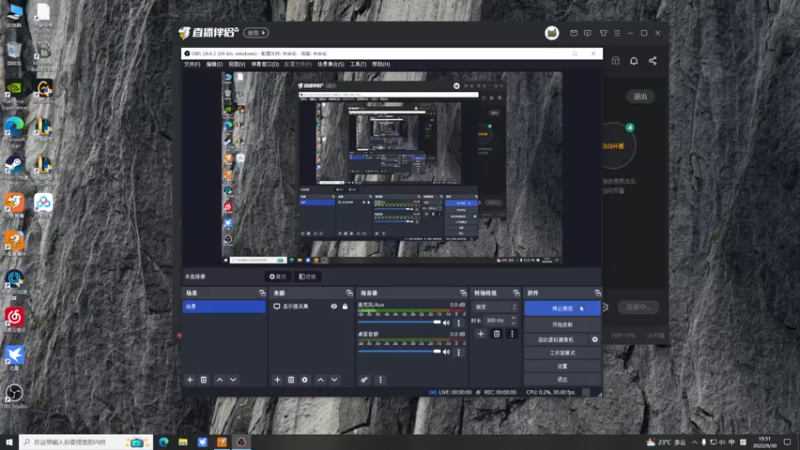Open virtual camera settings gear
Image resolution: width=800 pixels, height=450 pixels.
594,339
